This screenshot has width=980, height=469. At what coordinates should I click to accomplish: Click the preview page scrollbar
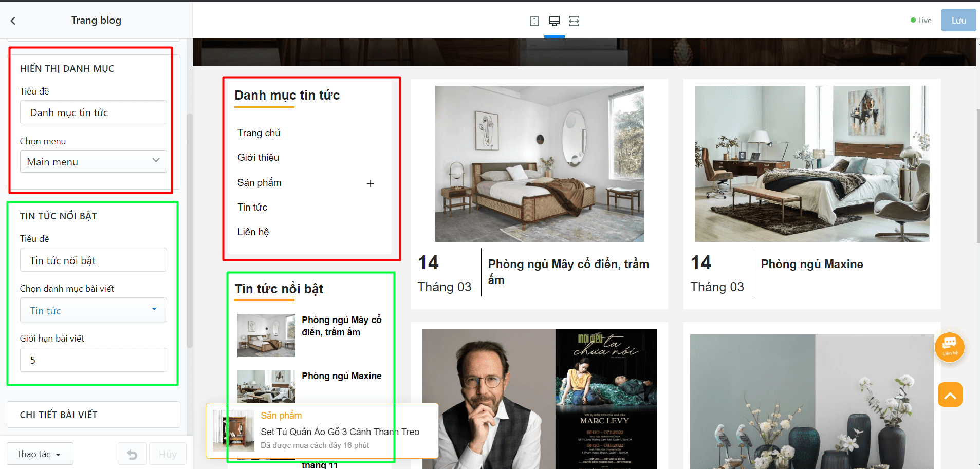pyautogui.click(x=978, y=176)
